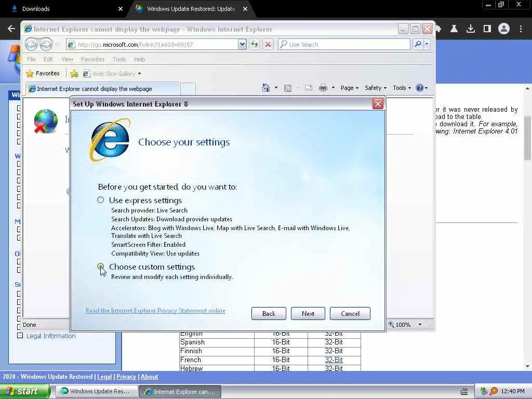Image resolution: width=532 pixels, height=399 pixels.
Task: Click the on-screen keyboard icon in taskbar
Action: (464, 391)
